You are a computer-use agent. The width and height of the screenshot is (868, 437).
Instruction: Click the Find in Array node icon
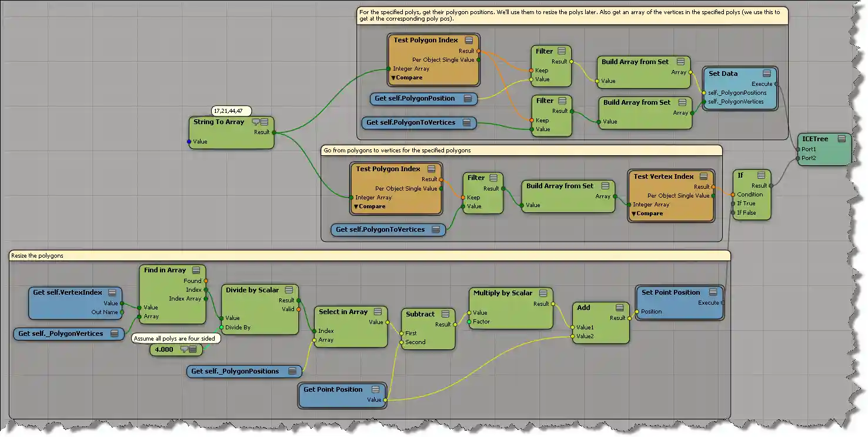(x=196, y=271)
